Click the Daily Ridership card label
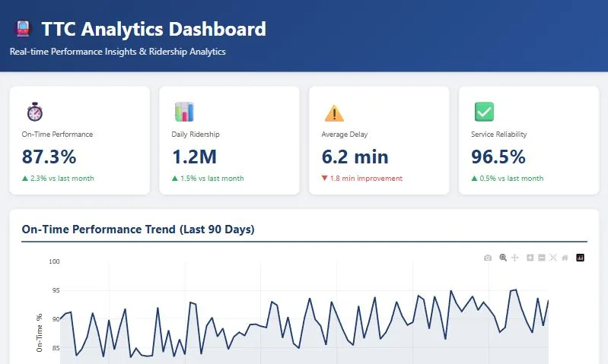The height and width of the screenshot is (364, 608). (x=196, y=135)
